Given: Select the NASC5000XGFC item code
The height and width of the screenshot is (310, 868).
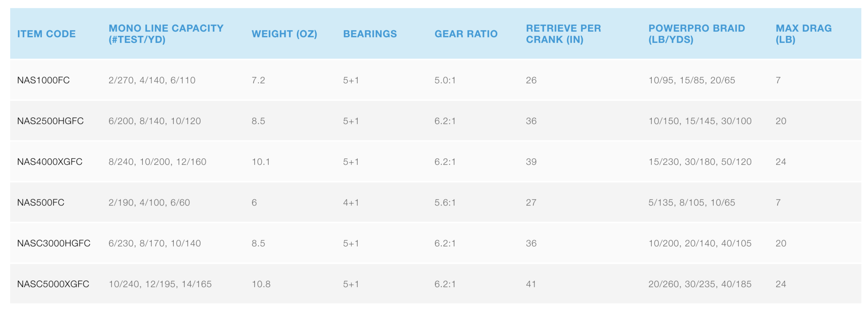Looking at the screenshot, I should coord(53,284).
